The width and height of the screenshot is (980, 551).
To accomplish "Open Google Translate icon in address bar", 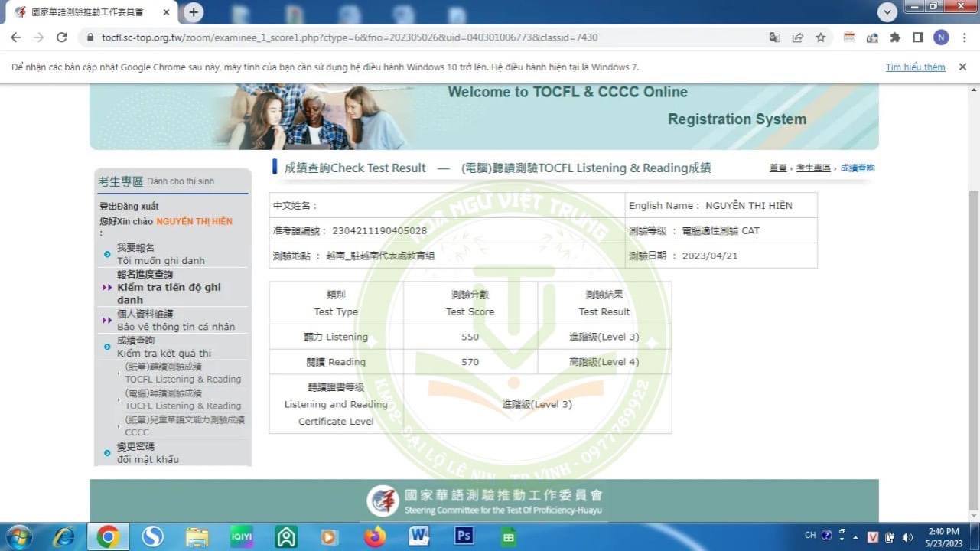I will [x=775, y=37].
